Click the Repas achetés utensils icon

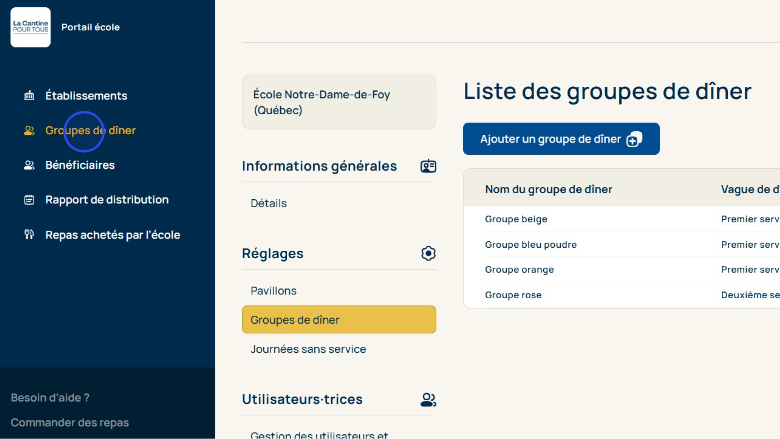[x=29, y=235]
